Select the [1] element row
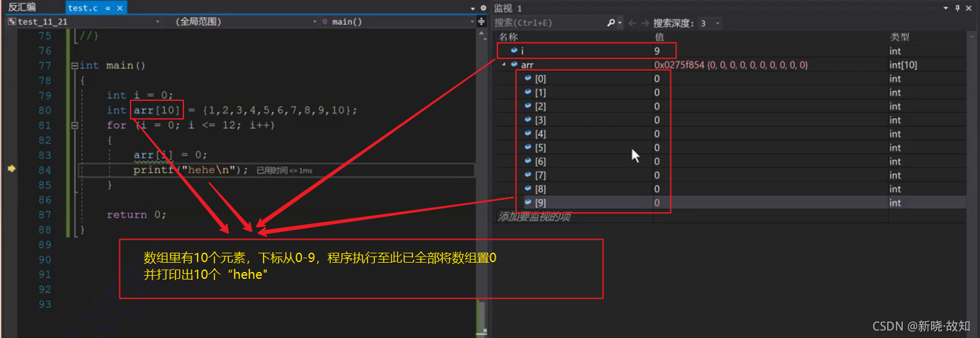980x338 pixels. coord(731,92)
